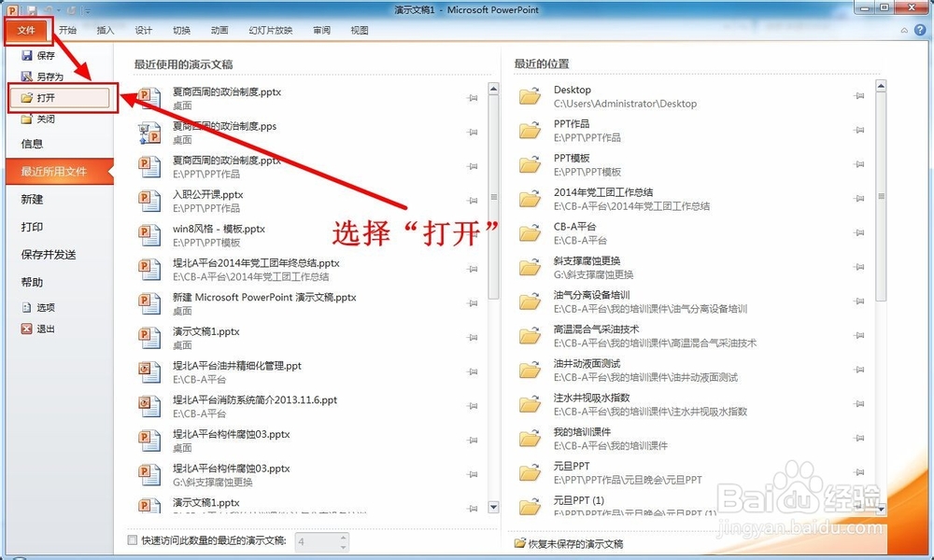Image resolution: width=934 pixels, height=560 pixels.
Task: Open the 新建 section
Action: (32, 200)
